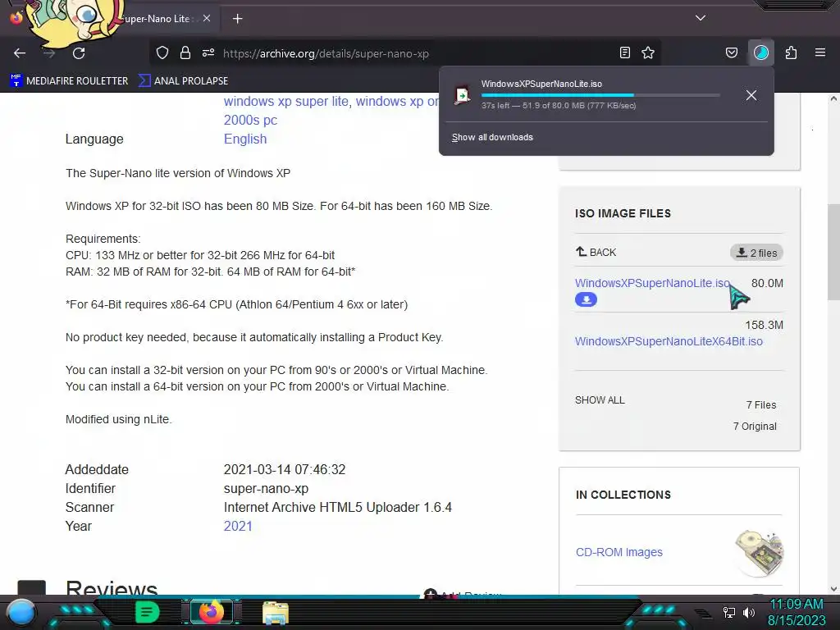Viewport: 840px width, 630px height.
Task: Click the downloading file icon in downloads panel
Action: (x=463, y=95)
